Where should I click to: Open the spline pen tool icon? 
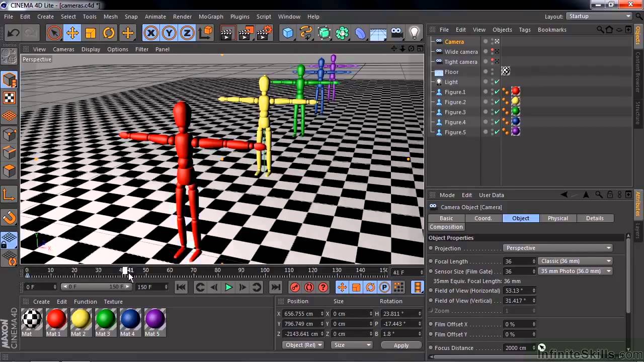click(x=306, y=34)
